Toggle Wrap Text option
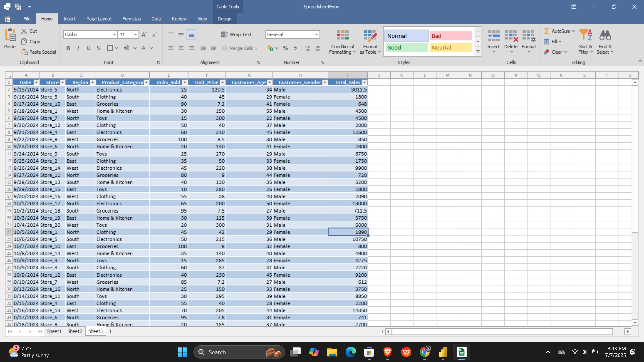Image resolution: width=644 pixels, height=362 pixels. coord(236,35)
